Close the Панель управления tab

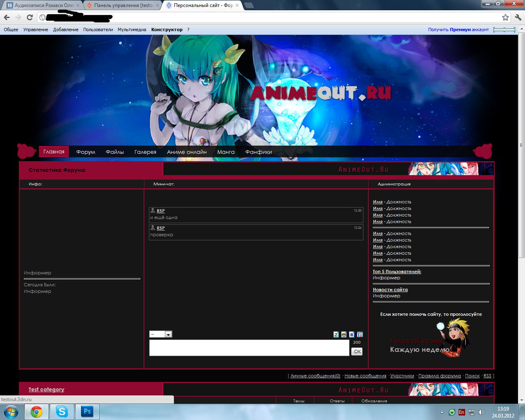(x=157, y=5)
